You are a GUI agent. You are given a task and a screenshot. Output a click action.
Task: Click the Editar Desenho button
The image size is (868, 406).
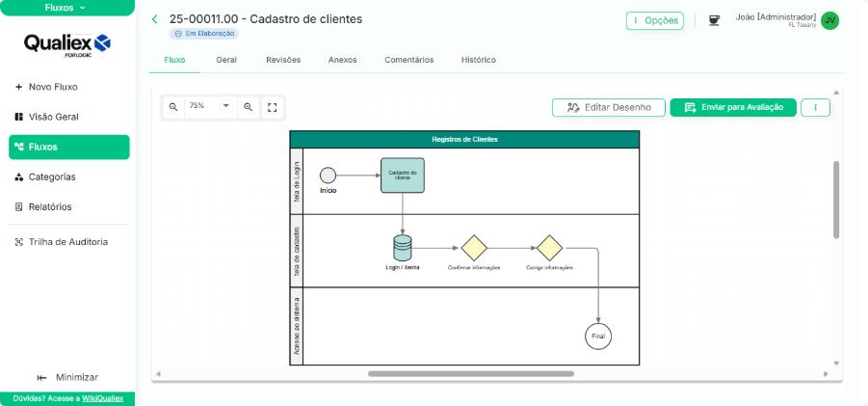pyautogui.click(x=609, y=107)
